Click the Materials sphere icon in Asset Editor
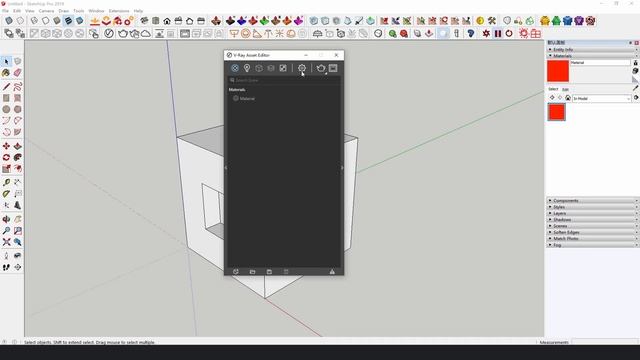This screenshot has width=640, height=360. point(235,68)
